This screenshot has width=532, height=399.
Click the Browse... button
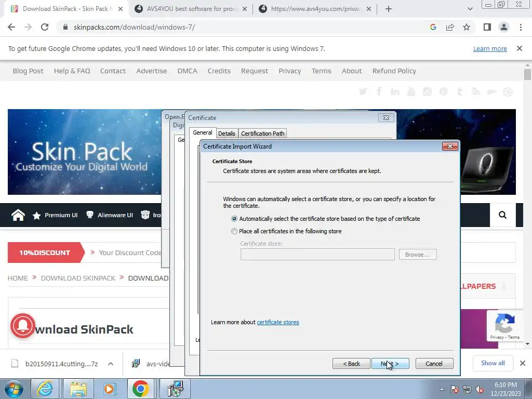point(418,255)
